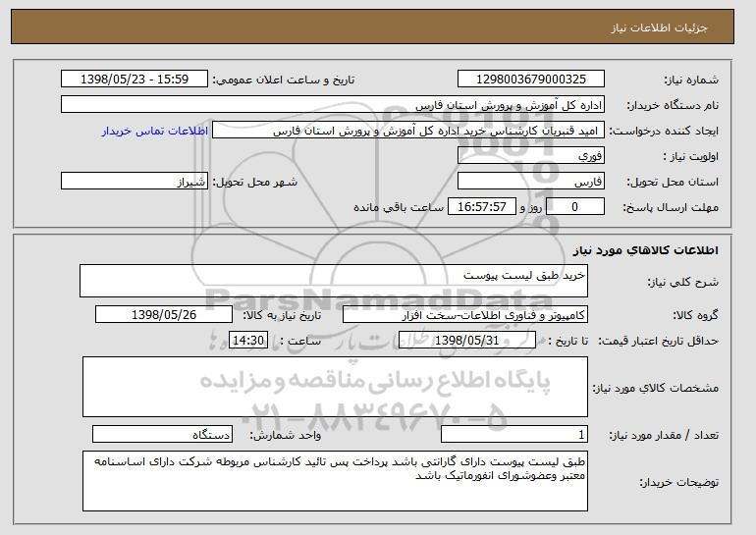
Task: Click the general description box خرید طبق لیست پیوست
Action: (334, 281)
